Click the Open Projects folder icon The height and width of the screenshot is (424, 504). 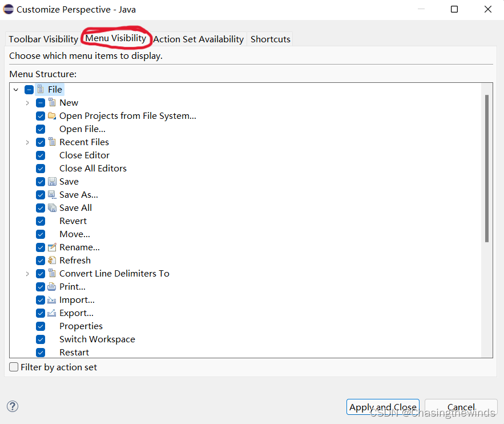click(52, 115)
